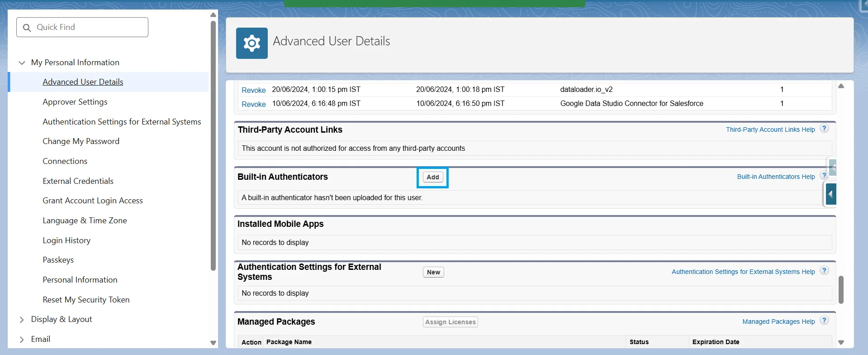Viewport: 868px width, 355px height.
Task: Click Google Data Studio Connector for Salesforce text
Action: tap(631, 103)
